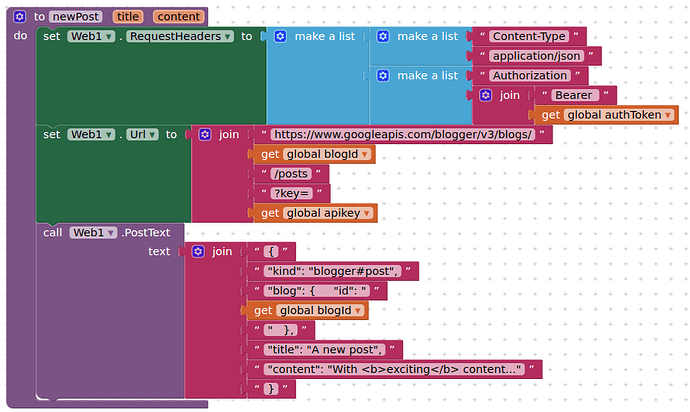Select the title parameter block
The image size is (690, 412).
pos(128,17)
